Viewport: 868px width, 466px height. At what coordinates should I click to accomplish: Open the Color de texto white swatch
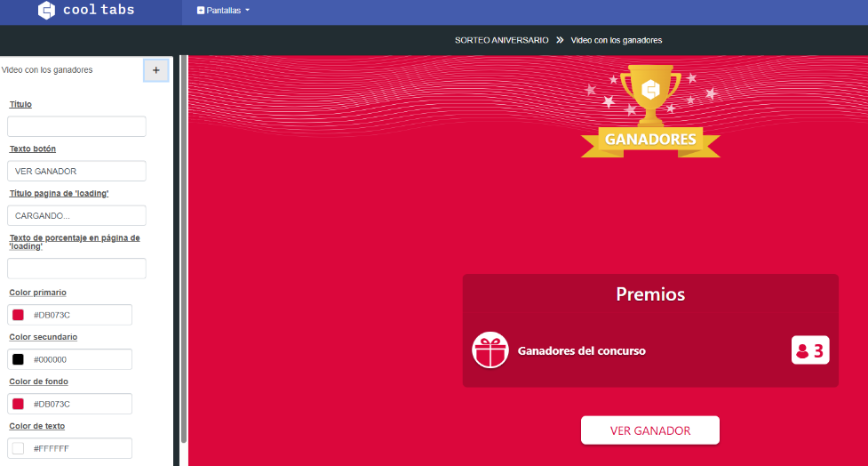(19, 448)
